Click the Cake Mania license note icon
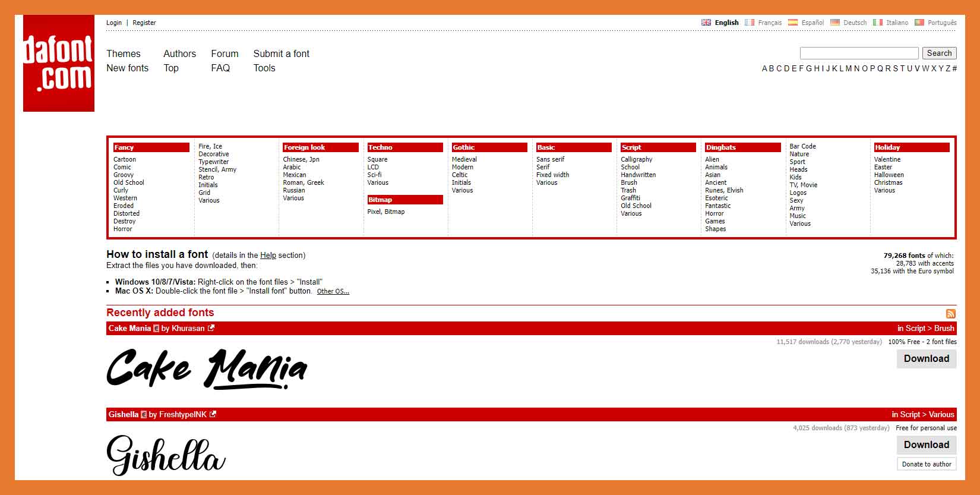This screenshot has width=980, height=495. [156, 329]
